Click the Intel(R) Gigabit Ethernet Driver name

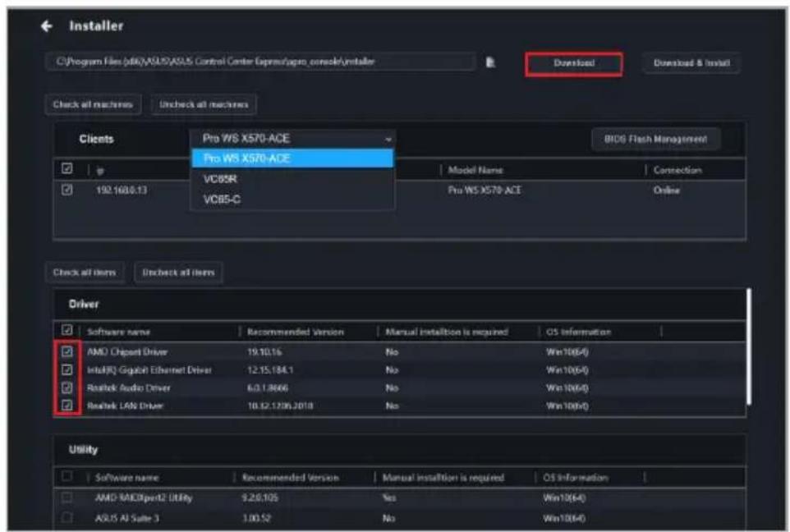(149, 370)
